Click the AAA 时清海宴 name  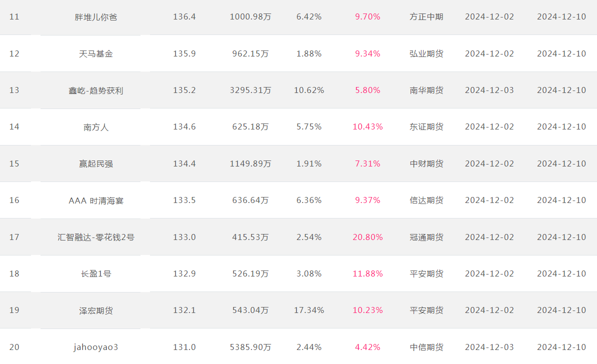click(96, 200)
